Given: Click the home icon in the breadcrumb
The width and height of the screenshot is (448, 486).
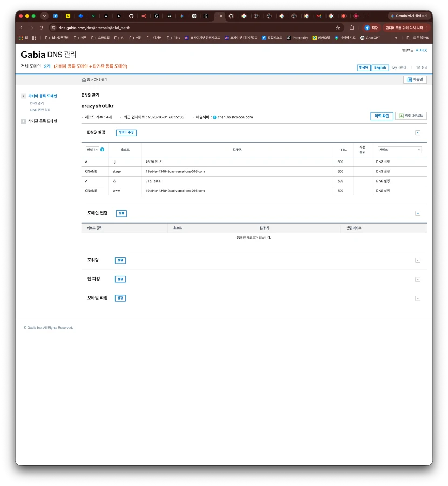Looking at the screenshot, I should click(84, 80).
